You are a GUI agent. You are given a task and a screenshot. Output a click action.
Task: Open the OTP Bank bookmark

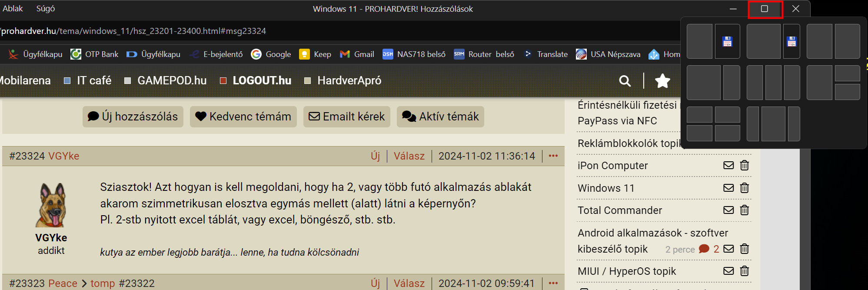tap(95, 54)
